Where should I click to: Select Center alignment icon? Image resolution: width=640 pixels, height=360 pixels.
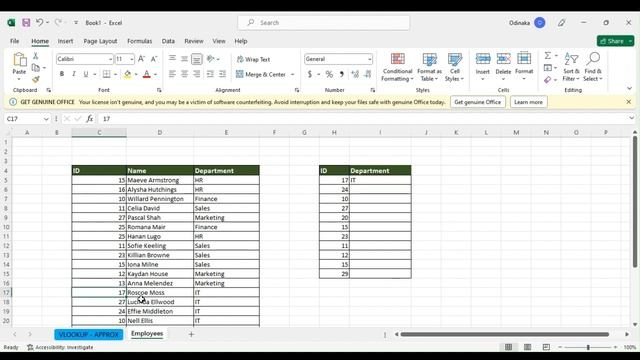point(184,74)
